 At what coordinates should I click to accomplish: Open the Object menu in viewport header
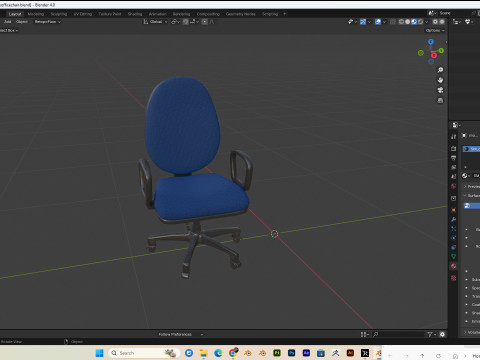click(x=22, y=22)
